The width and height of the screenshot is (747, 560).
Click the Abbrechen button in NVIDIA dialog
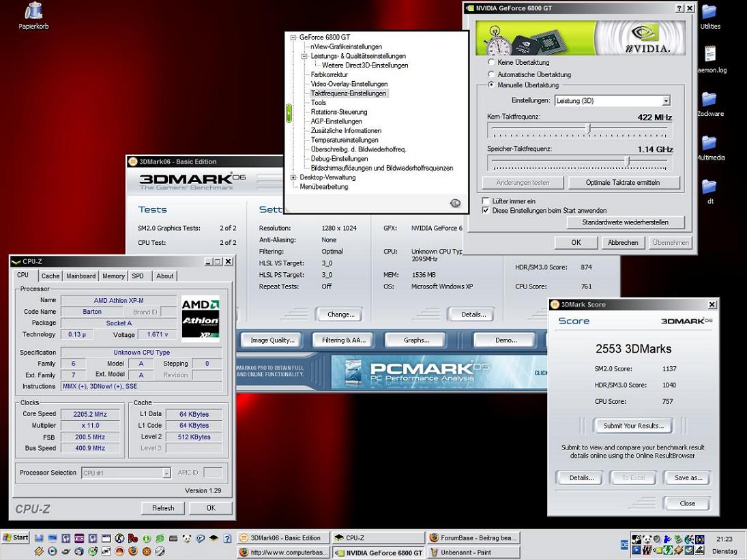point(623,242)
